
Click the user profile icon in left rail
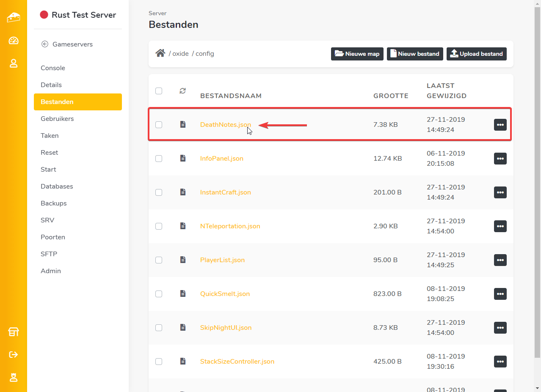[x=14, y=63]
